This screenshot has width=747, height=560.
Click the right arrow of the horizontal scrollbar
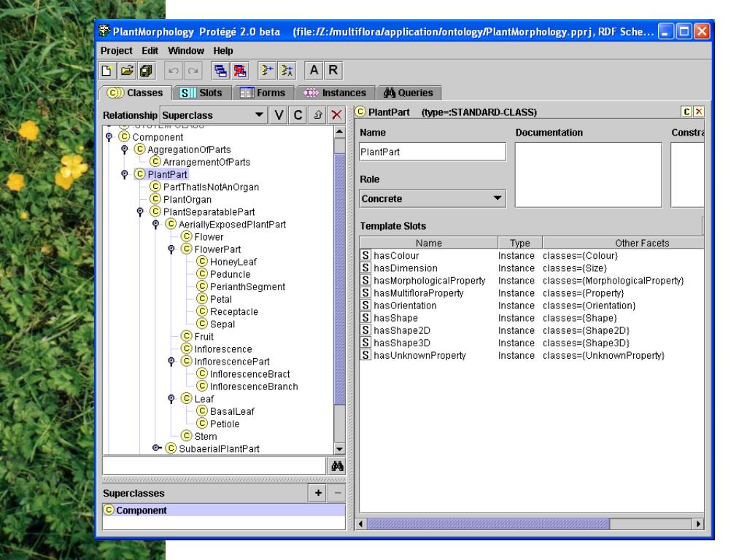(x=698, y=524)
